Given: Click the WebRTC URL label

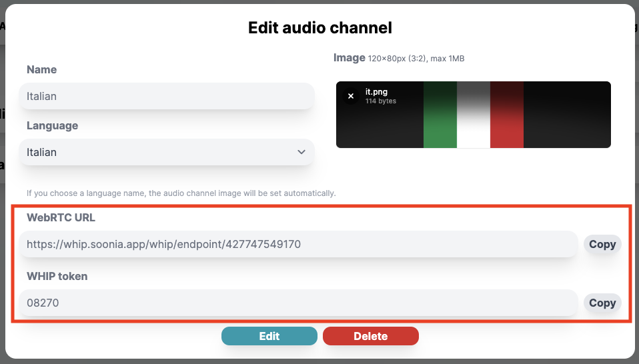Looking at the screenshot, I should tap(61, 217).
